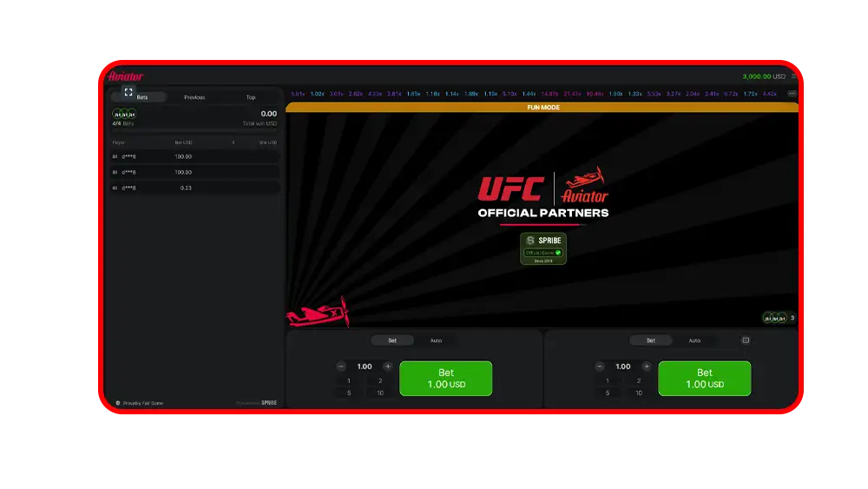Click the Provably Fair Game link
Viewport: 868px width, 489px height.
tap(143, 403)
